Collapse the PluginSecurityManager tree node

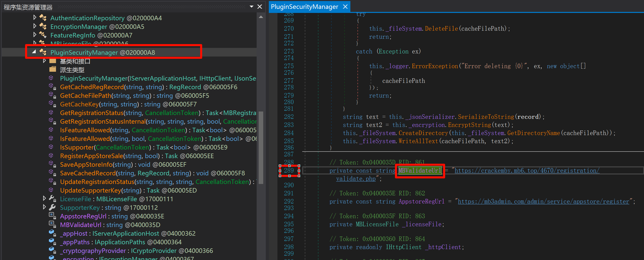[34, 52]
